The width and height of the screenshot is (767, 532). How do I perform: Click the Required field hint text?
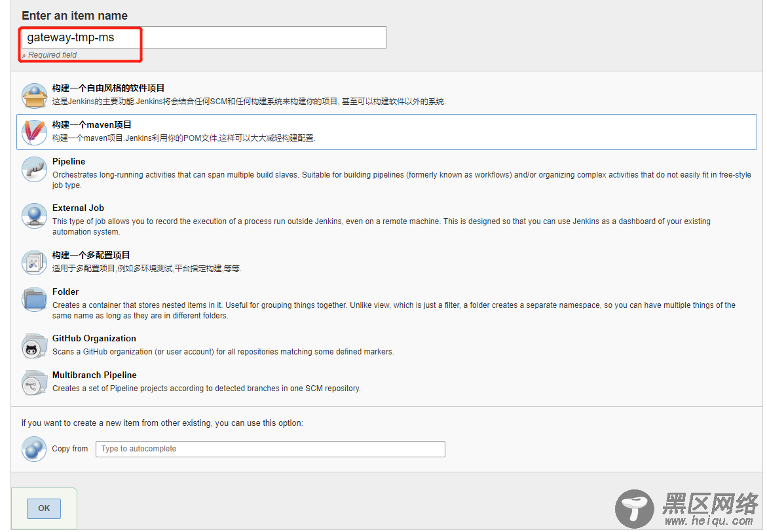[x=49, y=55]
